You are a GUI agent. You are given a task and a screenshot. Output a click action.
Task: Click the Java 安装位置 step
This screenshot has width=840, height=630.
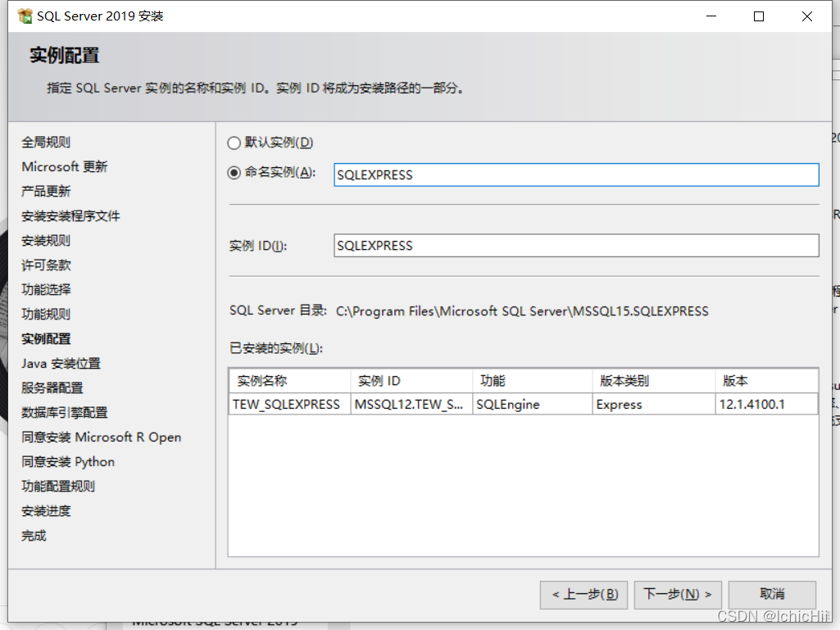pos(61,364)
